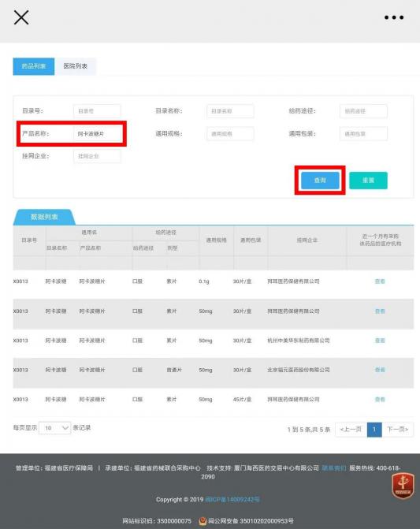Select the 数据列表 tab header
This screenshot has width=420, height=529.
coord(44,217)
